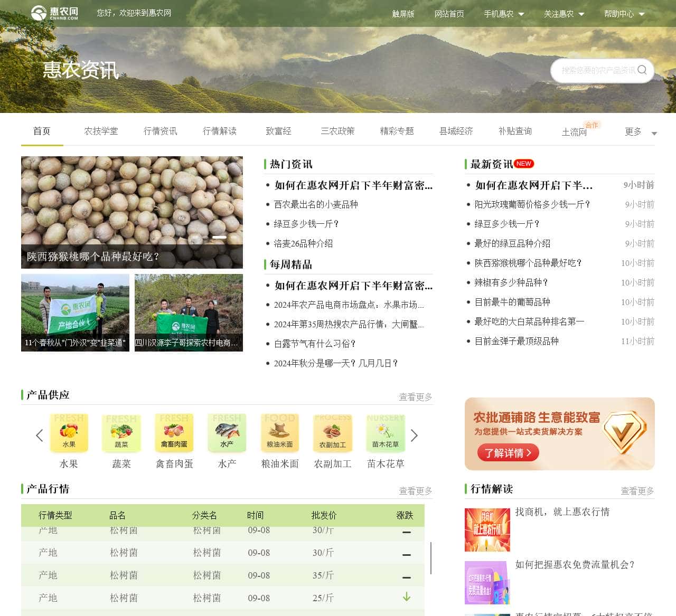The image size is (676, 616).
Task: Open the 农副加工 category icon
Action: click(333, 433)
